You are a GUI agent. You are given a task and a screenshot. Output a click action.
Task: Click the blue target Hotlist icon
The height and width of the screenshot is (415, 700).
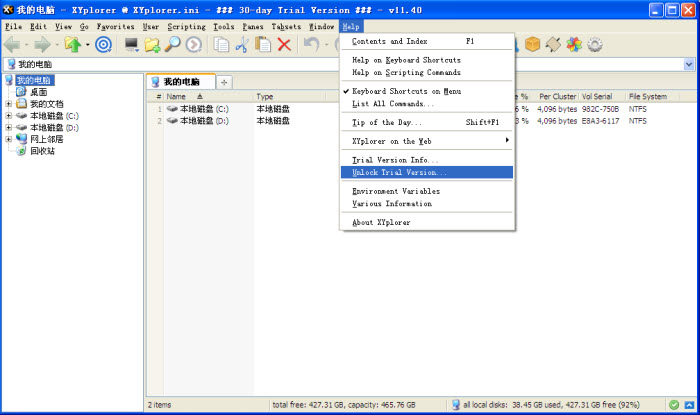(x=104, y=45)
